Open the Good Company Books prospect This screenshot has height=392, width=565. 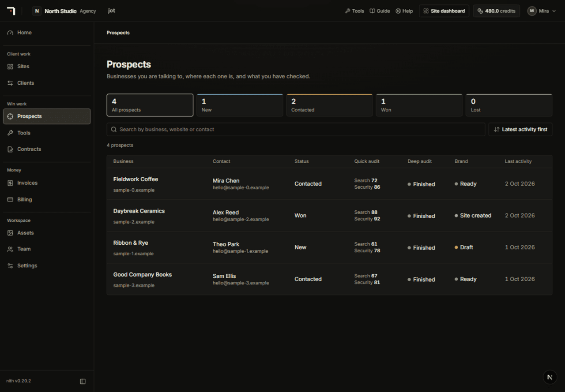click(x=143, y=275)
